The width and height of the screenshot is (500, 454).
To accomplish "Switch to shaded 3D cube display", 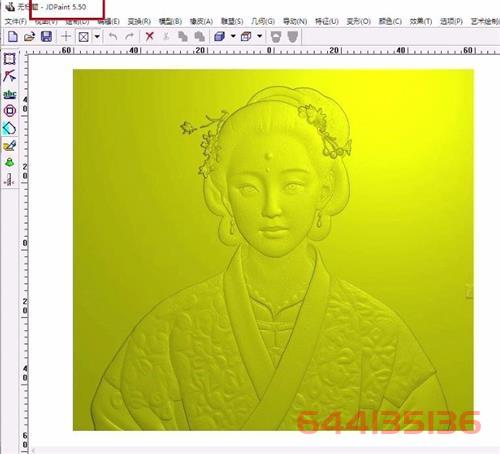I will 219,36.
